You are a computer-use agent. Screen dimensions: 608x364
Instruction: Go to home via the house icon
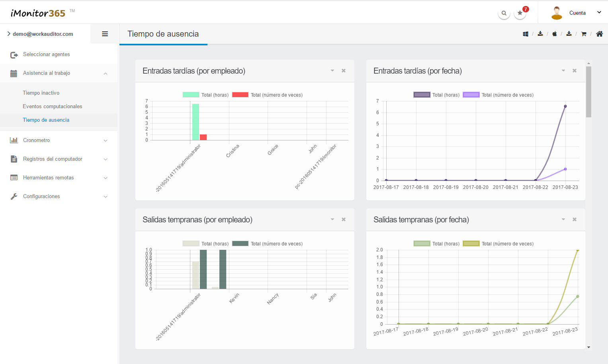click(x=599, y=34)
